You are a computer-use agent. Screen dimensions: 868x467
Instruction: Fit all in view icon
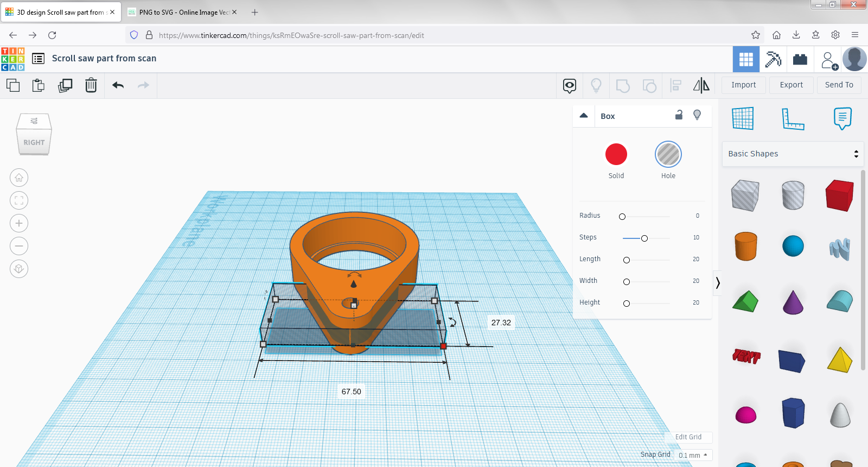(x=19, y=200)
